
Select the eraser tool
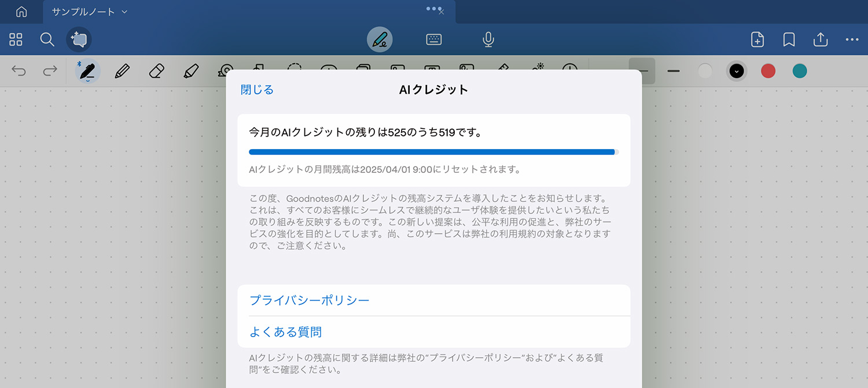[x=156, y=71]
